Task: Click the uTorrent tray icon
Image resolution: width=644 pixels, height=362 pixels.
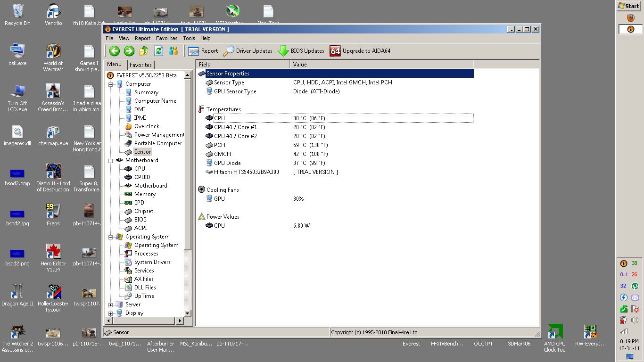Action: [x=635, y=286]
